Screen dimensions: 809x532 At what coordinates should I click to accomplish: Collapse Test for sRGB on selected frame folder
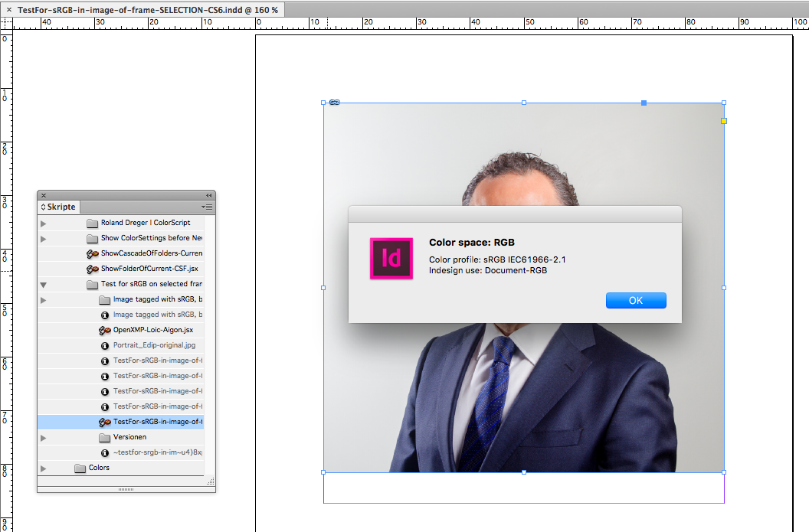coord(44,285)
